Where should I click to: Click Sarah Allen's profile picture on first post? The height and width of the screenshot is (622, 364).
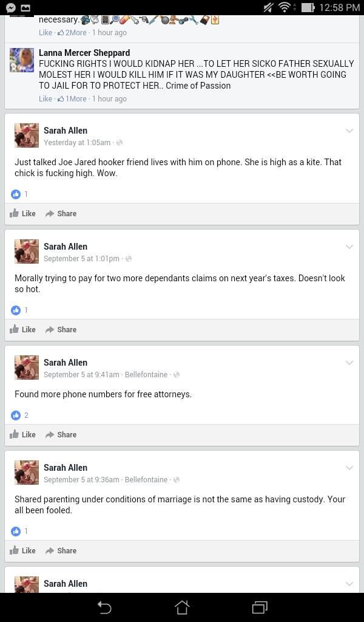(27, 135)
